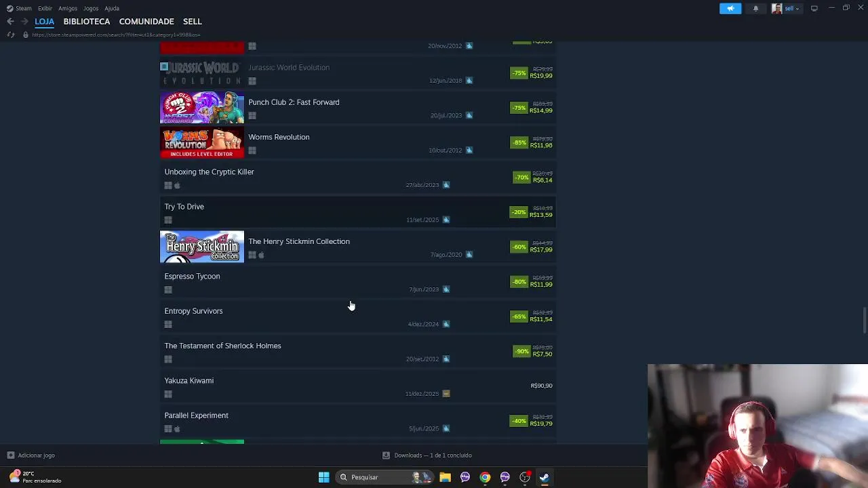Click the padlock icon beside the URL

26,35
